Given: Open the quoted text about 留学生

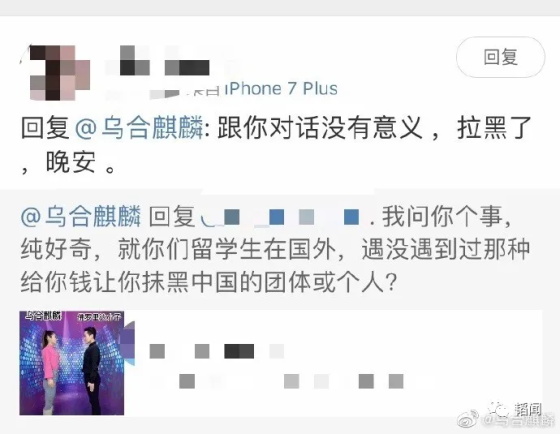Looking at the screenshot, I should (x=275, y=250).
